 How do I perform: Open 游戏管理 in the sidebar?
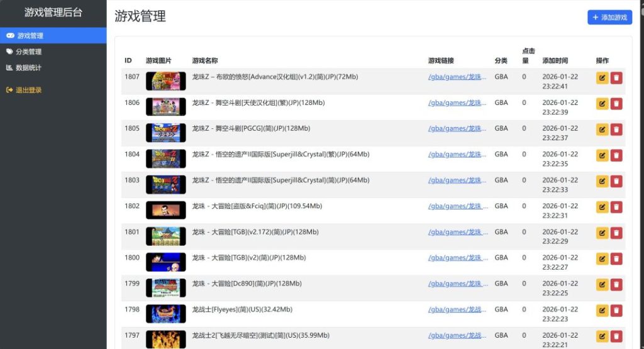tap(53, 36)
